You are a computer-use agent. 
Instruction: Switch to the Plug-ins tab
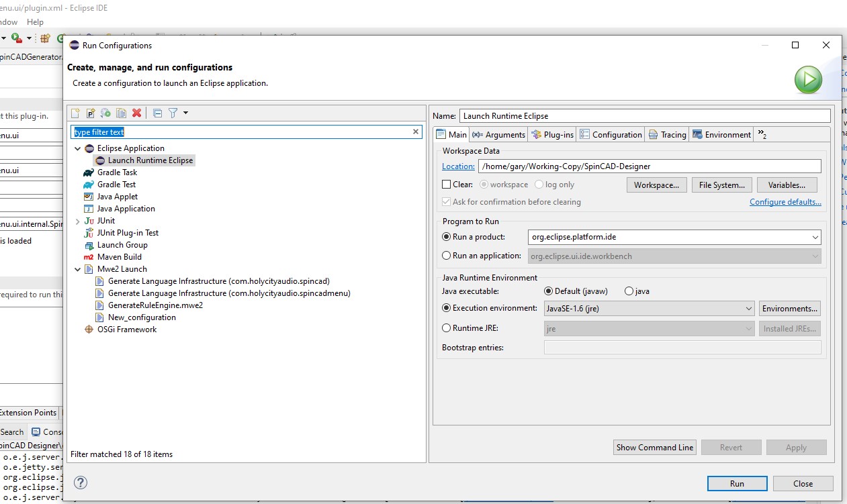pyautogui.click(x=552, y=134)
